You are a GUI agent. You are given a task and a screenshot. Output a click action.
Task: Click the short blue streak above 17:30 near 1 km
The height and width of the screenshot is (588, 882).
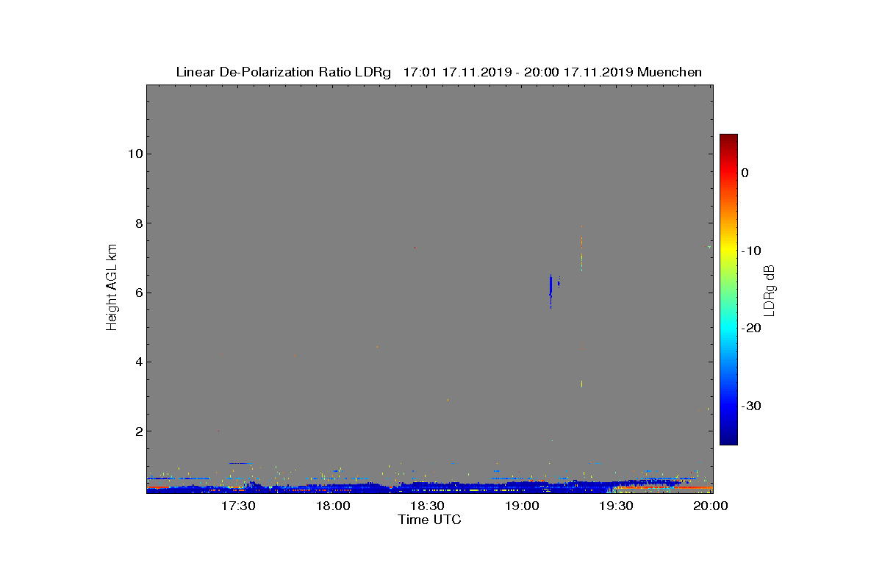coord(240,463)
